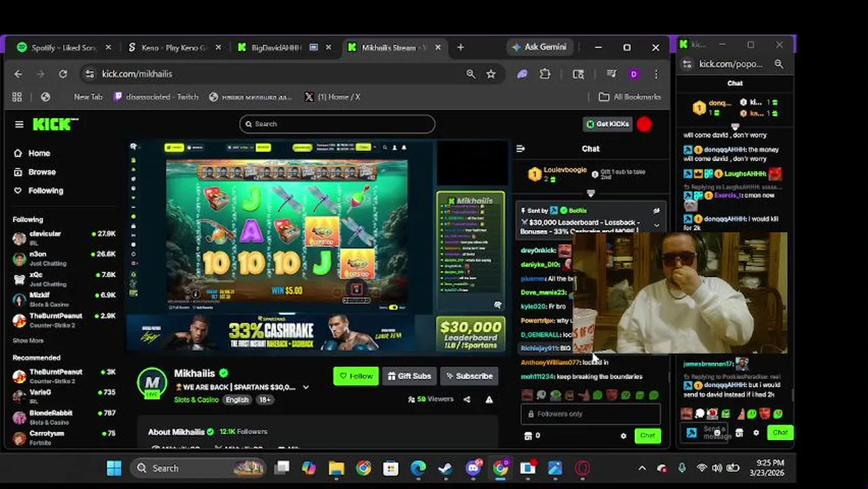Image resolution: width=868 pixels, height=489 pixels.
Task: Reload the kick.com/mikhailis page
Action: coord(62,74)
